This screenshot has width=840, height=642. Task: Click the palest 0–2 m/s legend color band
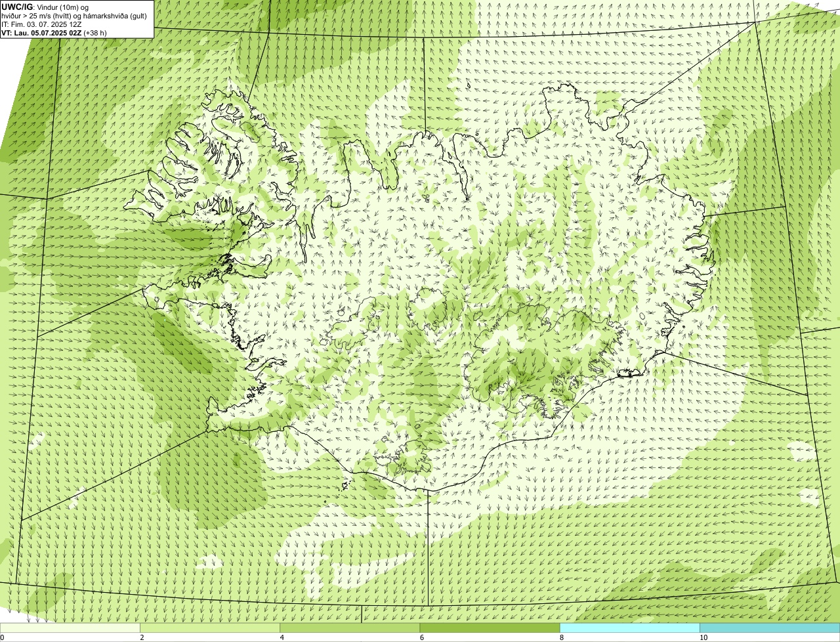tap(70, 628)
